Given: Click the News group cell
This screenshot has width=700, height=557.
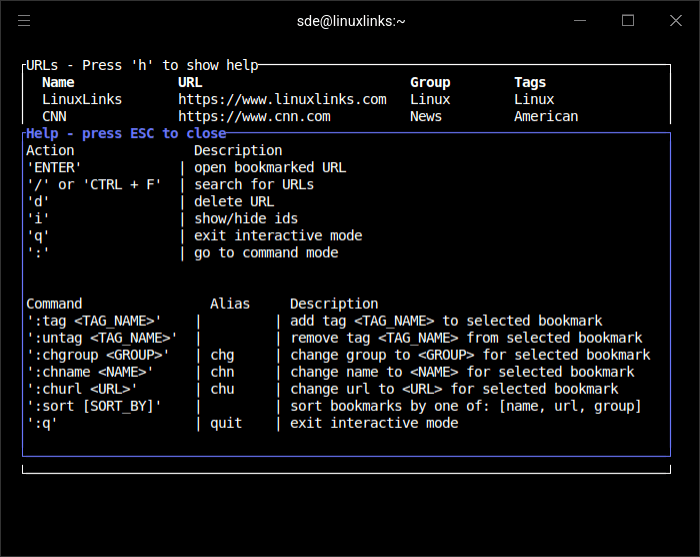Looking at the screenshot, I should tap(426, 116).
